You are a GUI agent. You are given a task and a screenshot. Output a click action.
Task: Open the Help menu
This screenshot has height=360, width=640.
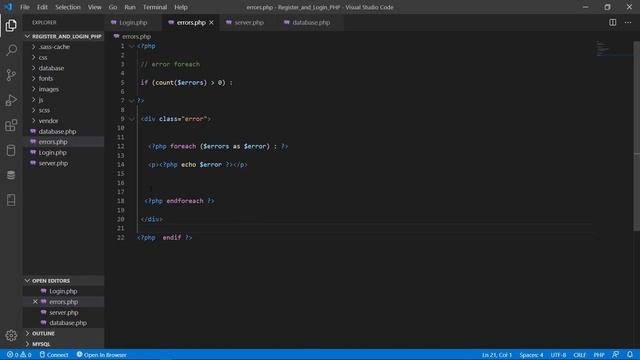pos(181,7)
